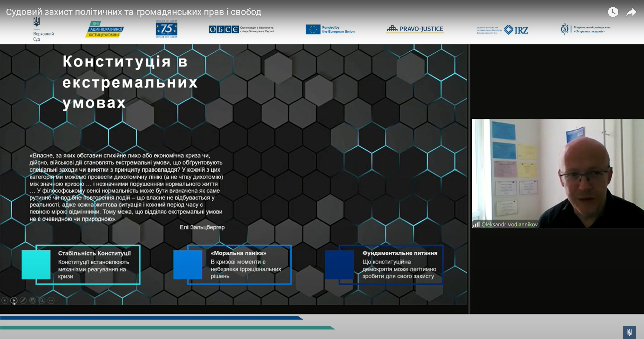Click the Watch Later clock icon

(x=613, y=12)
